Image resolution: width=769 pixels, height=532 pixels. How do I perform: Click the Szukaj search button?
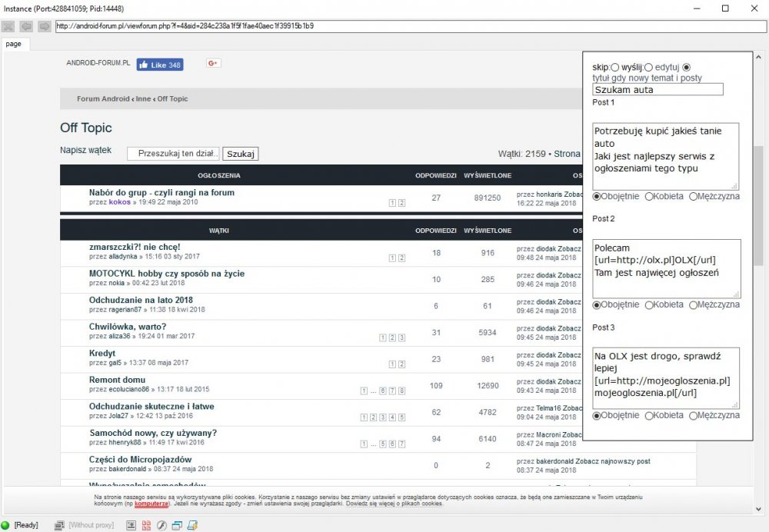tap(241, 153)
